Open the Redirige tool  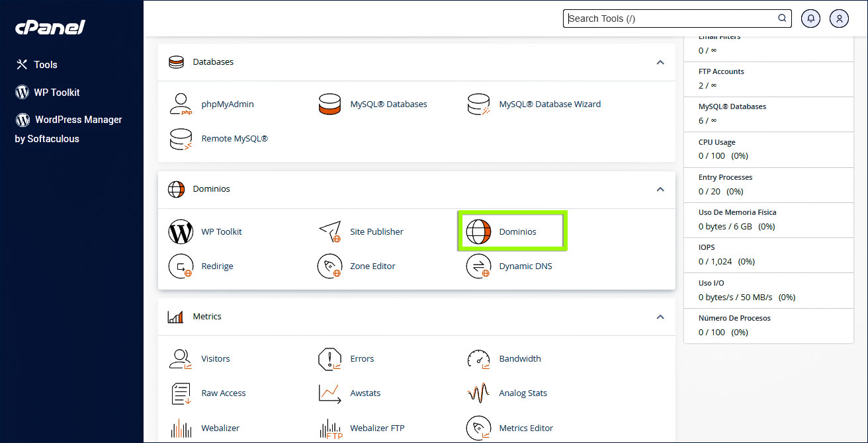click(217, 266)
